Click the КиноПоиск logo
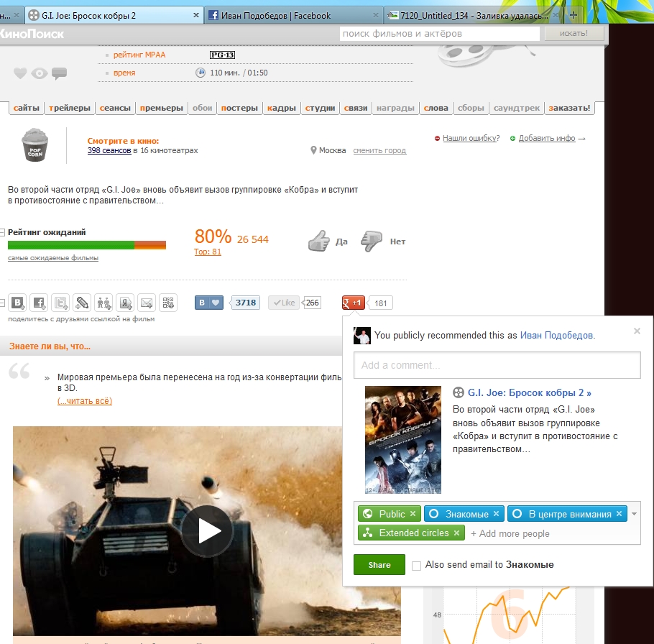Screen dimensions: 654x644 [x=32, y=34]
